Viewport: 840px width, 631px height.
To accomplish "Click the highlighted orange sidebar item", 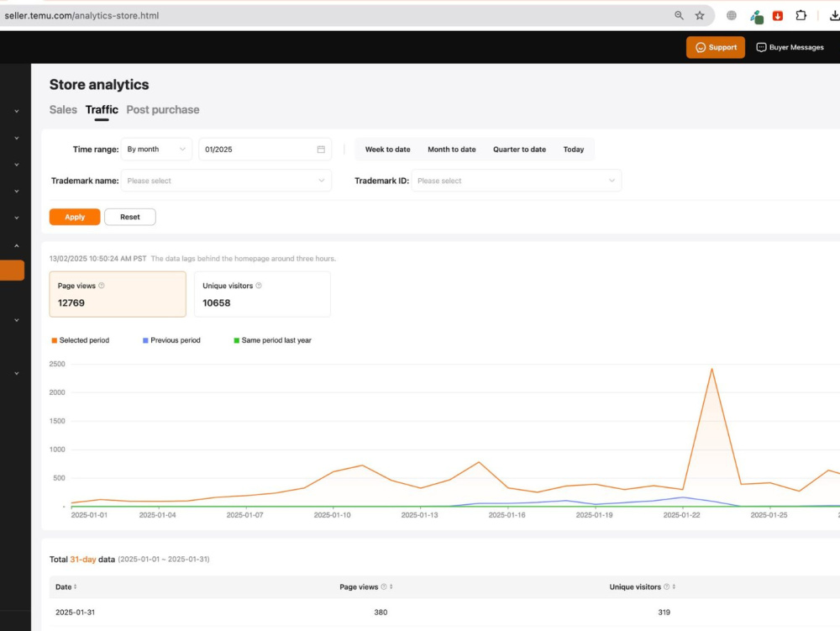I will coord(12,270).
